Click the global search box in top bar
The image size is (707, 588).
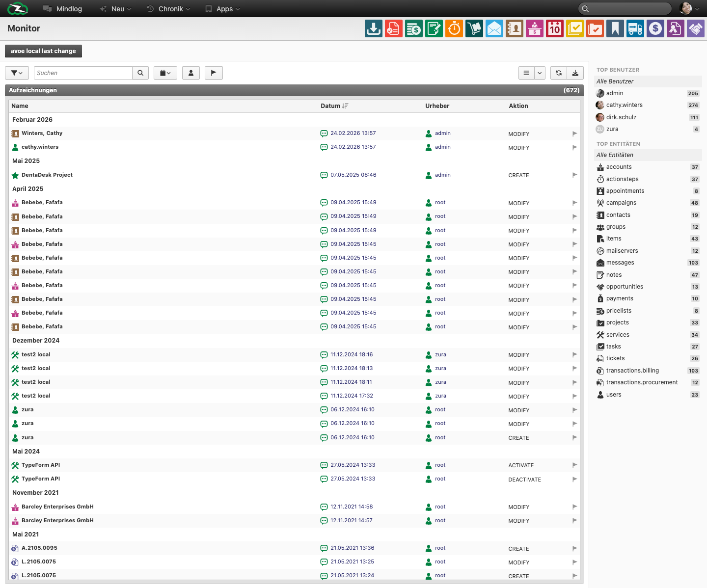click(x=625, y=8)
